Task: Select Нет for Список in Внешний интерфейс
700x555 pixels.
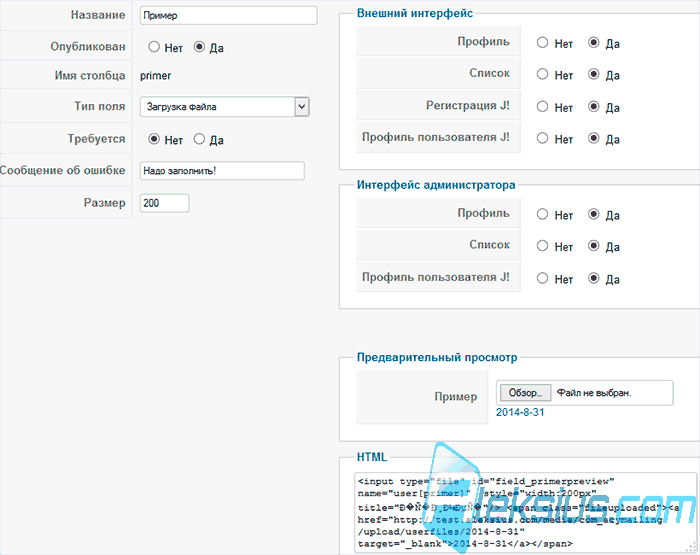Action: pyautogui.click(x=542, y=74)
